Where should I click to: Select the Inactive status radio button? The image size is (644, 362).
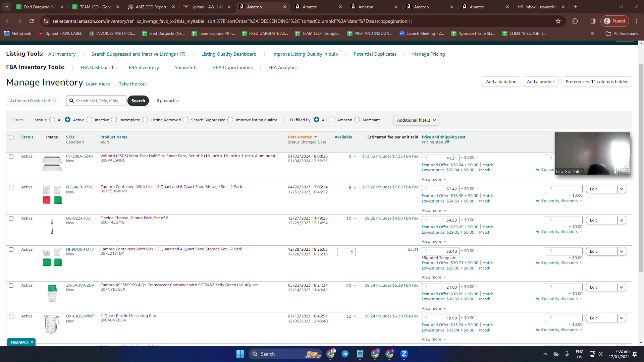(x=89, y=120)
